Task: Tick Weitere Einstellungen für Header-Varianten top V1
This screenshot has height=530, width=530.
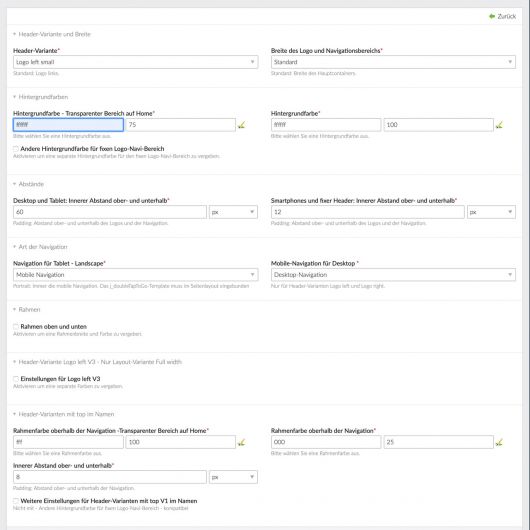Action: coord(16,501)
